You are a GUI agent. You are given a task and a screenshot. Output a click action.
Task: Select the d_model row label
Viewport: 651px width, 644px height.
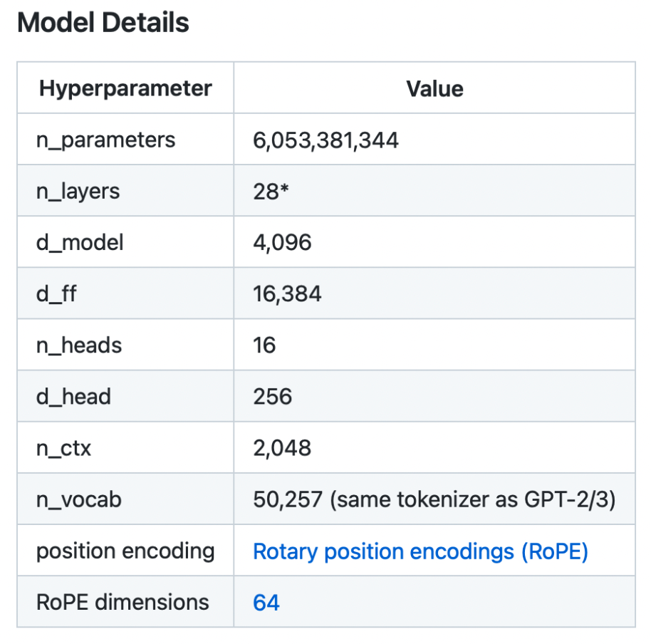tap(80, 242)
